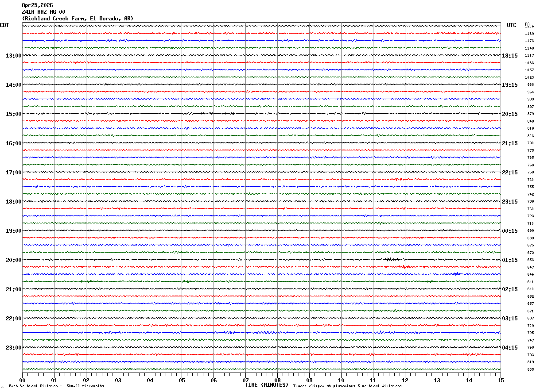Click the "02:15" UTC time label
536x392 pixels.
(x=510, y=289)
